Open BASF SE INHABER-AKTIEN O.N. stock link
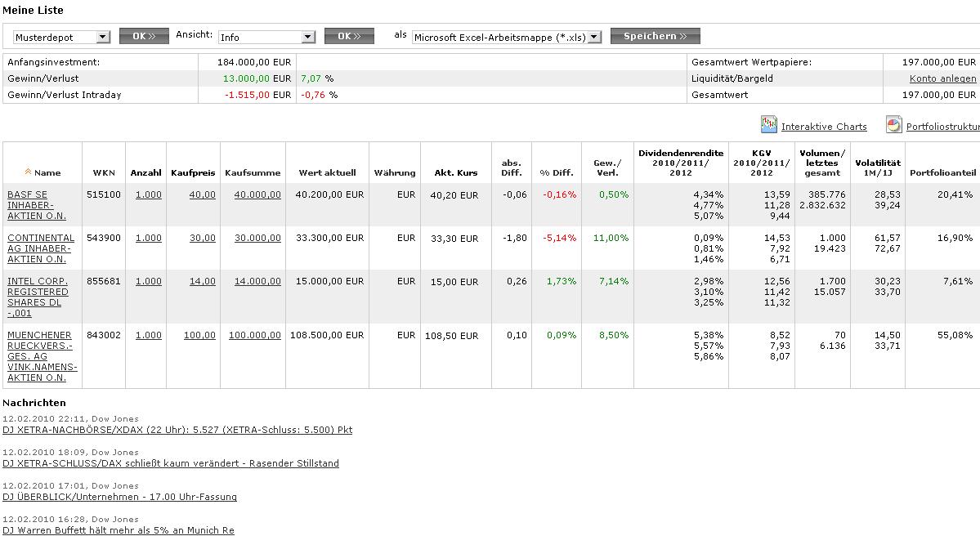Screen dimensions: 980x536 pyautogui.click(x=37, y=205)
